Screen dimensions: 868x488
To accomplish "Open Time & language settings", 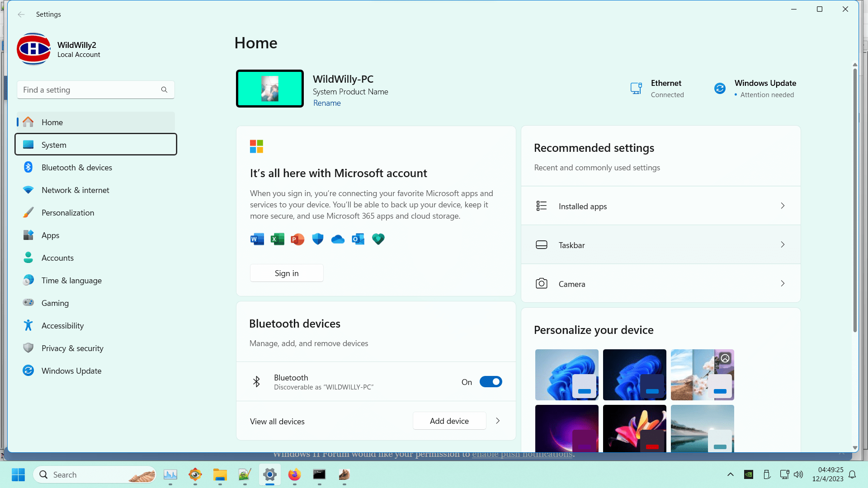I will pyautogui.click(x=96, y=281).
